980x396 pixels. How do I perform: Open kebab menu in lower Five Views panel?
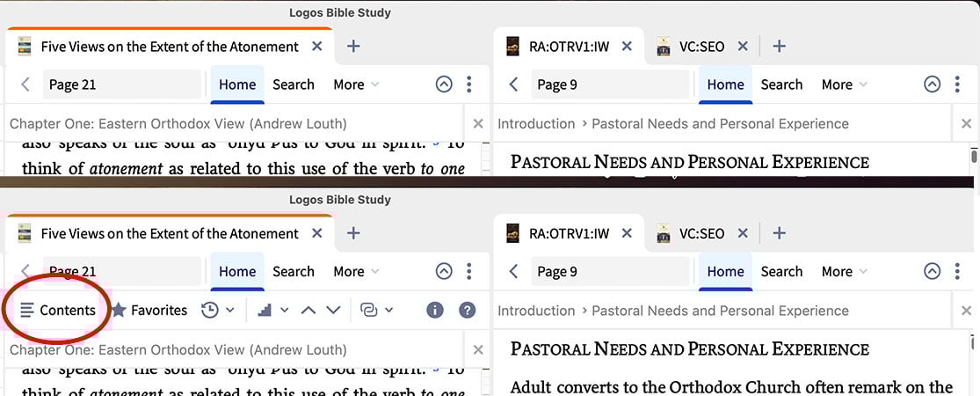point(469,272)
